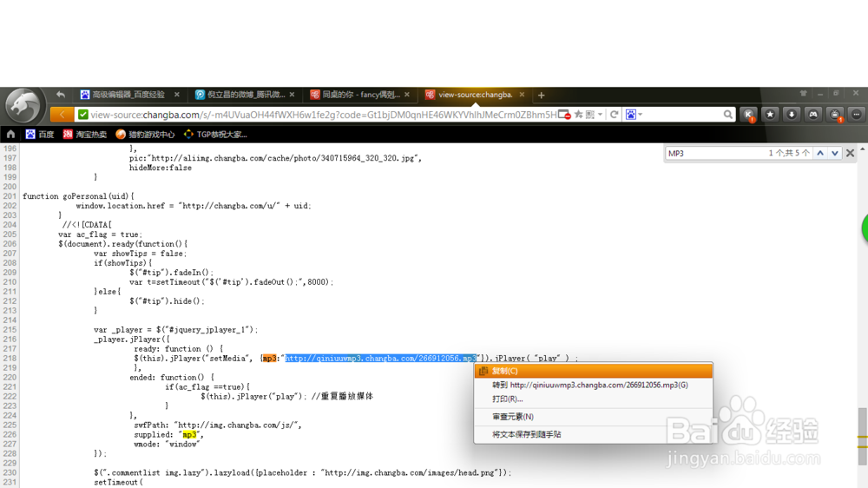Viewport: 868px width, 488px height.
Task: Open the 猎豹游戏中心 bookmark
Action: (145, 134)
